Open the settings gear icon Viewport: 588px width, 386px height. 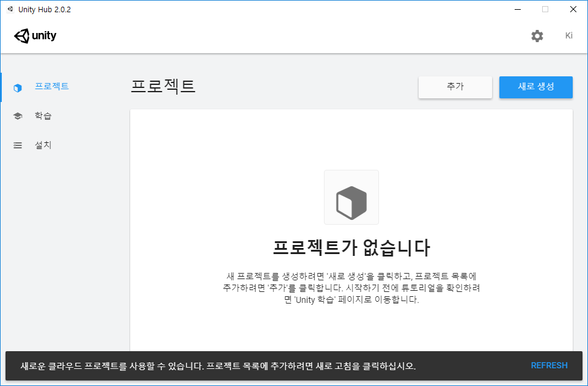click(537, 36)
